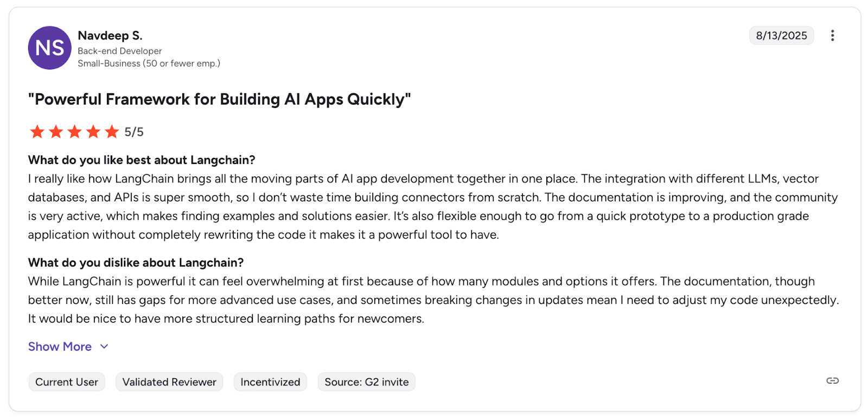Click the 'What do you like best' heading
Image resolution: width=868 pixels, height=419 pixels.
coord(142,160)
